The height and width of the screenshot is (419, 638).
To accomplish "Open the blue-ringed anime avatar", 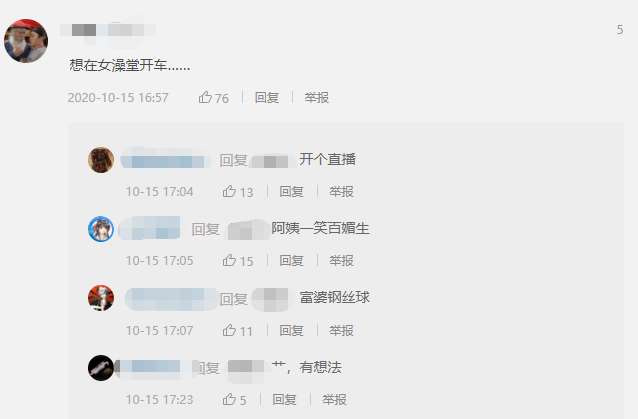I will (101, 229).
